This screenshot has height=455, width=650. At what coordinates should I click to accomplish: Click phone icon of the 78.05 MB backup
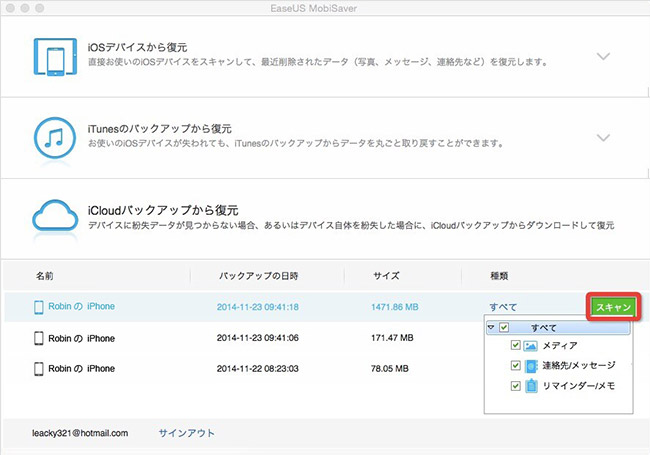click(x=39, y=369)
